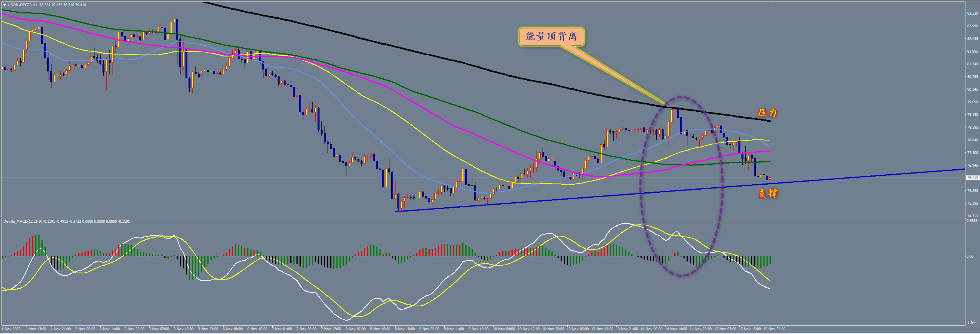Click time axis label 1 Nov 21:00
This screenshot has width=980, height=334.
[61, 329]
